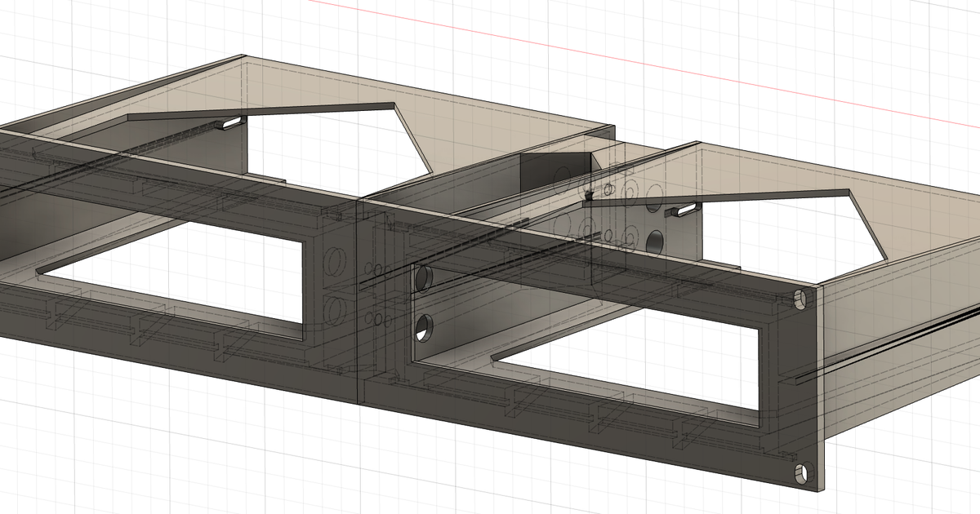Select the lower round hole inside the right tray front wall
980x514 pixels.
425,328
